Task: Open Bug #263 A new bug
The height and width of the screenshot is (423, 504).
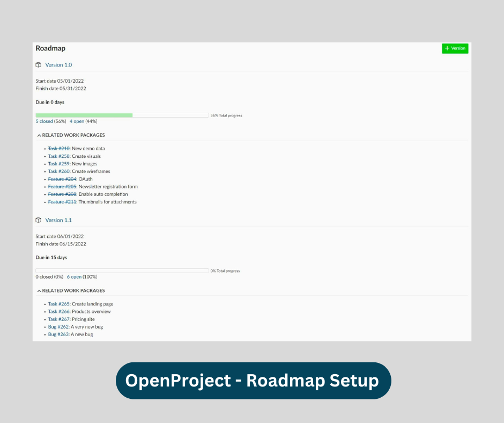Action: (x=57, y=334)
